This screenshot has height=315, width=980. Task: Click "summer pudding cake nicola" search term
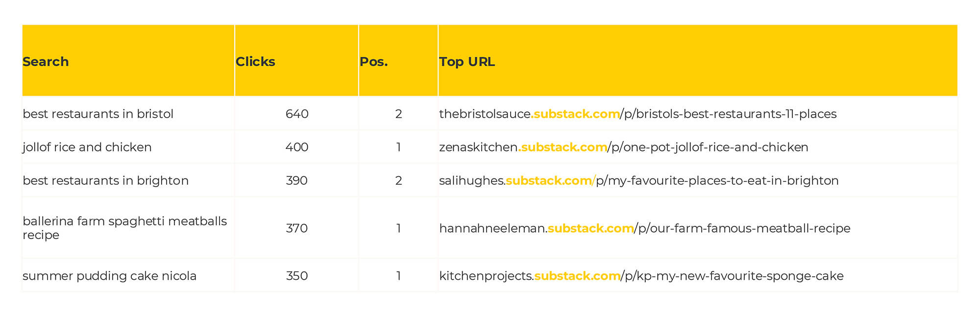coord(109,276)
